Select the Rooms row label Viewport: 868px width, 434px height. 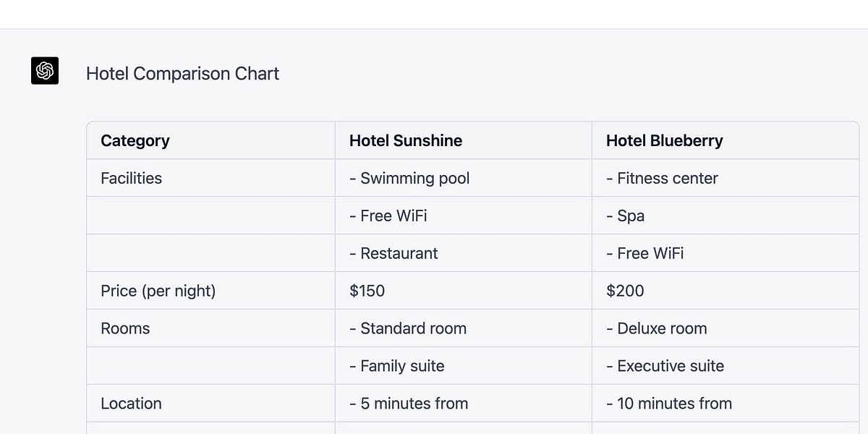125,328
